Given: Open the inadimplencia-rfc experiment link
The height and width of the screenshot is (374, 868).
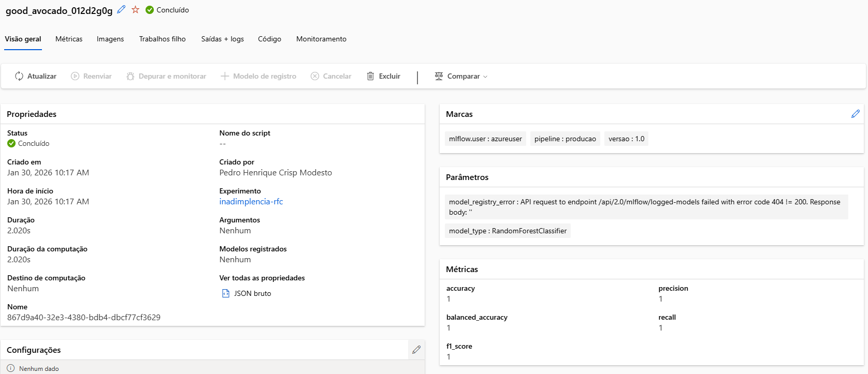Looking at the screenshot, I should click(251, 202).
